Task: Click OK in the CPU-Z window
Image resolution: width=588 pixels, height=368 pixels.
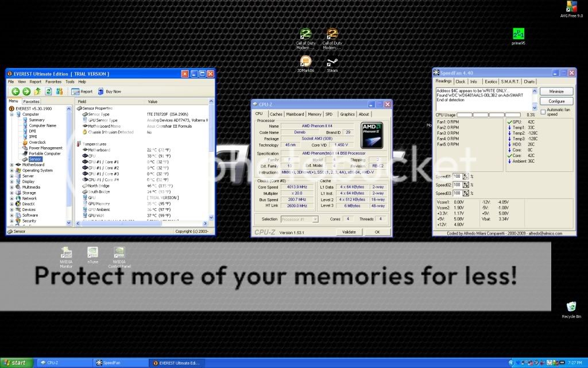Action: 377,232
